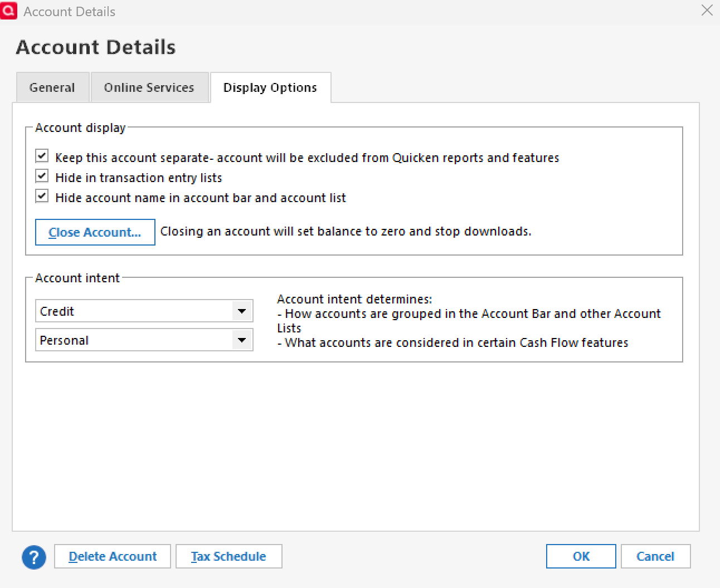Close the Account Details dialog window
Viewport: 720px width, 588px height.
pyautogui.click(x=707, y=11)
